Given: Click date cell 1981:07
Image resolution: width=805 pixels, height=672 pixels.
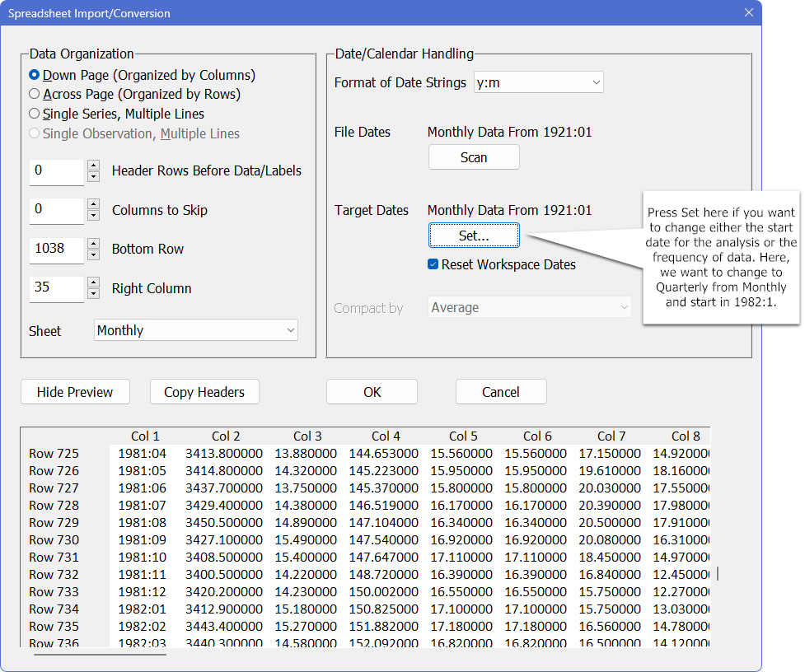Looking at the screenshot, I should point(143,506).
